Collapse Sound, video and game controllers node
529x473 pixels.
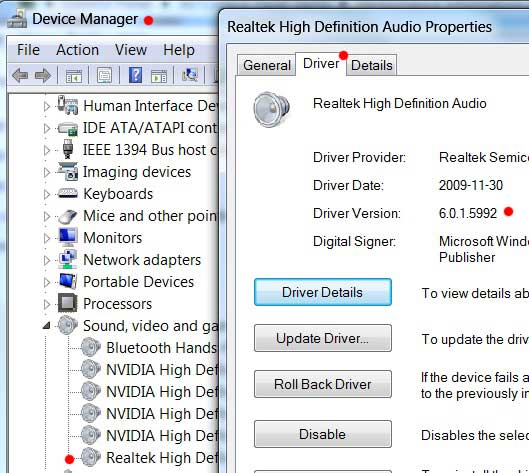[47, 326]
